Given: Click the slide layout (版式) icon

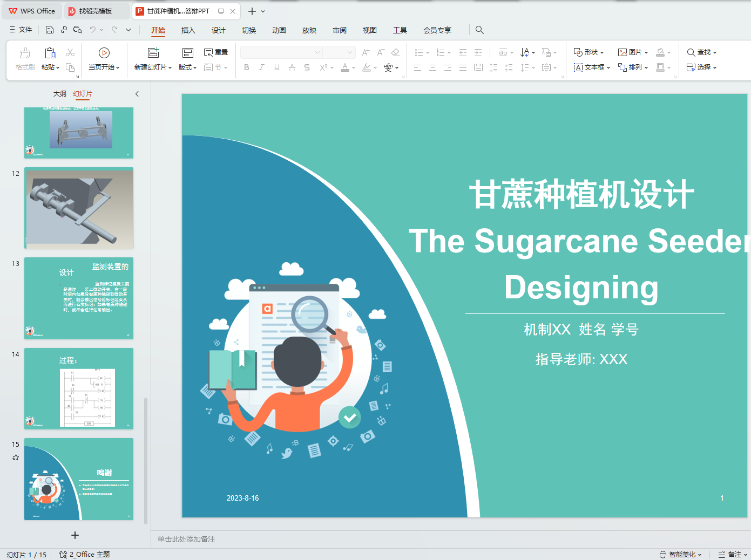Looking at the screenshot, I should tap(187, 53).
